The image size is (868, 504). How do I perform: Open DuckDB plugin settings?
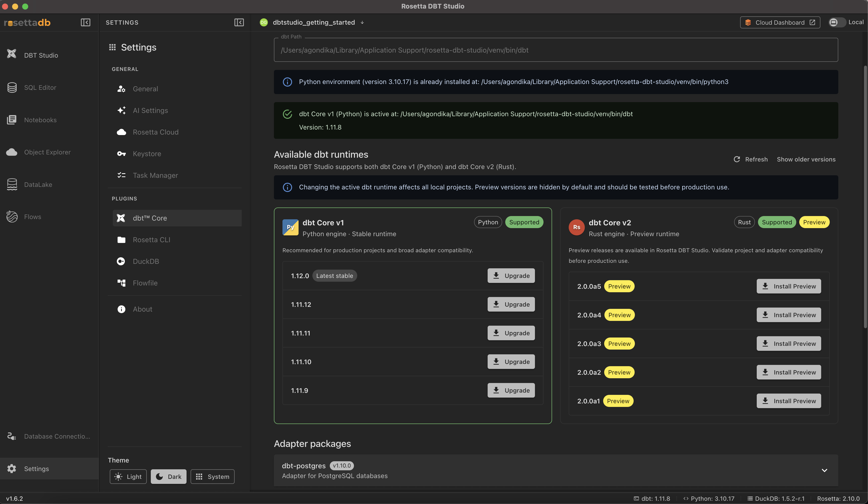(177, 262)
